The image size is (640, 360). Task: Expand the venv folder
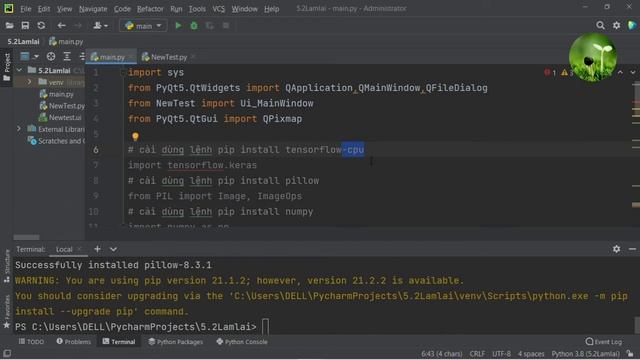pyautogui.click(x=29, y=82)
